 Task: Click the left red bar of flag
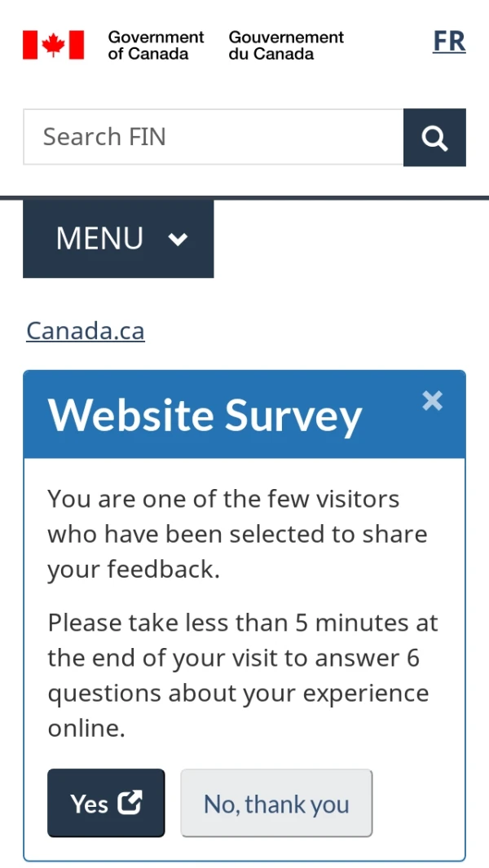click(x=29, y=45)
